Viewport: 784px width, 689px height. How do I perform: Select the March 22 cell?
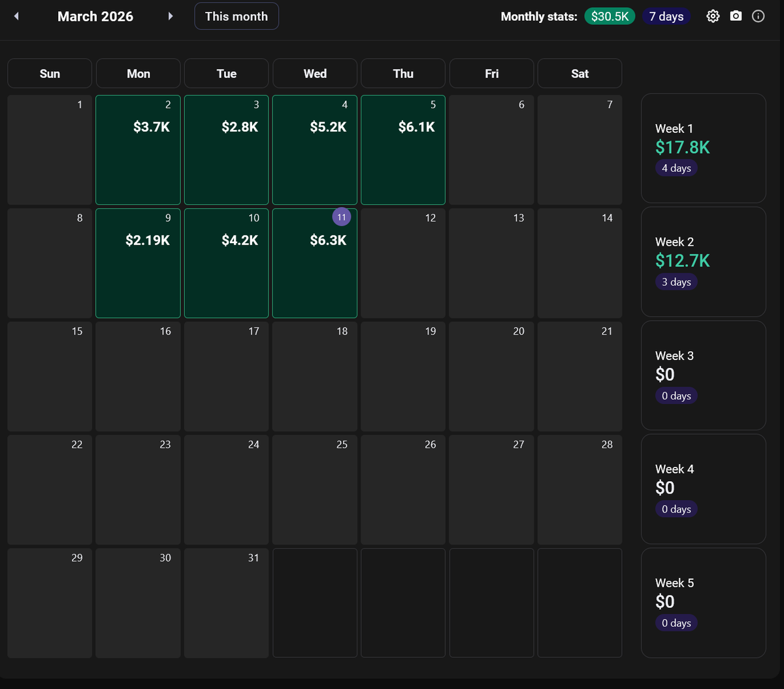pos(50,490)
